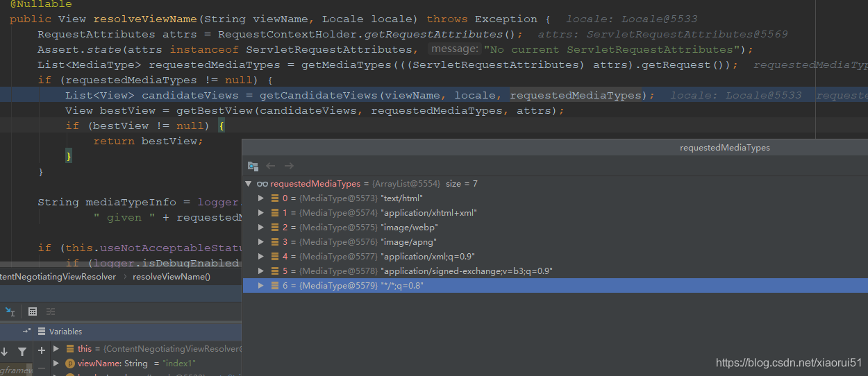Click the down arrow in frames toolbar
The width and height of the screenshot is (868, 376).
point(5,351)
